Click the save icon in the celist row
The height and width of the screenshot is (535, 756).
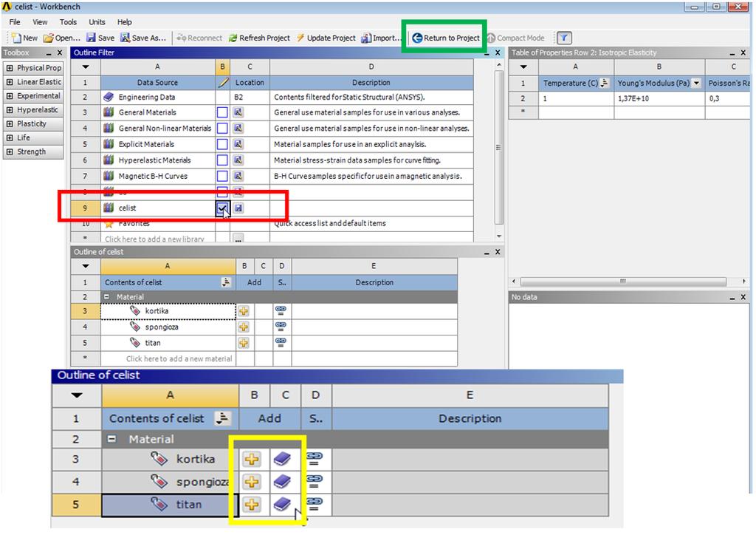[x=238, y=208]
